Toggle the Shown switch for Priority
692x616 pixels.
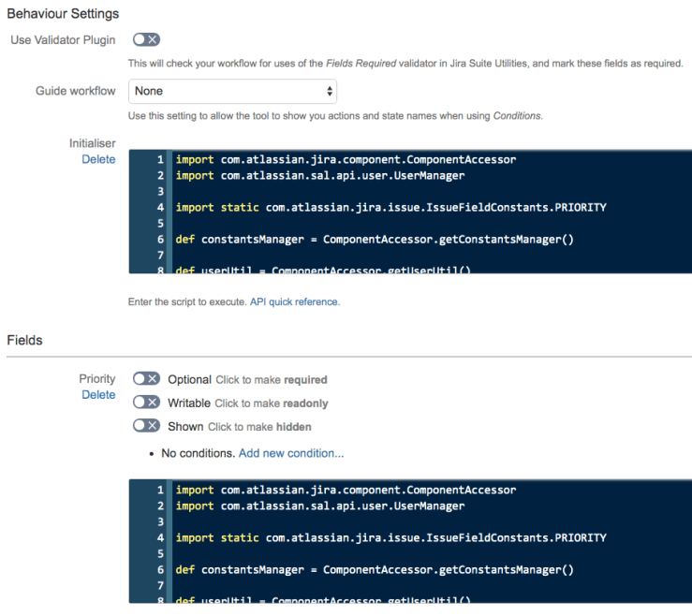[x=146, y=426]
